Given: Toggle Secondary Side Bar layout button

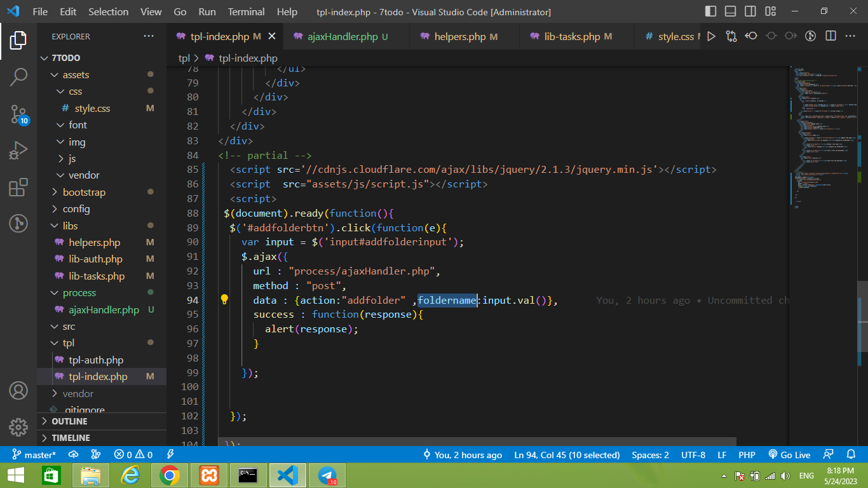Looking at the screenshot, I should [750, 11].
